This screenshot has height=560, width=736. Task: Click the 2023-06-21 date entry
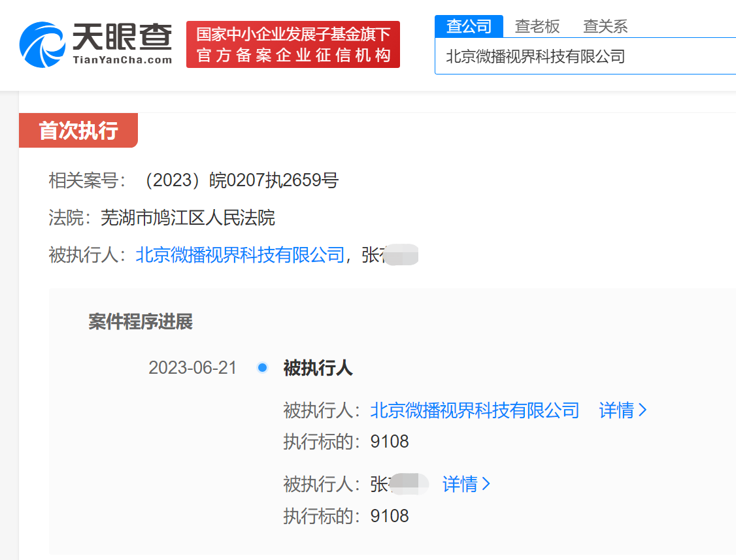(x=192, y=368)
